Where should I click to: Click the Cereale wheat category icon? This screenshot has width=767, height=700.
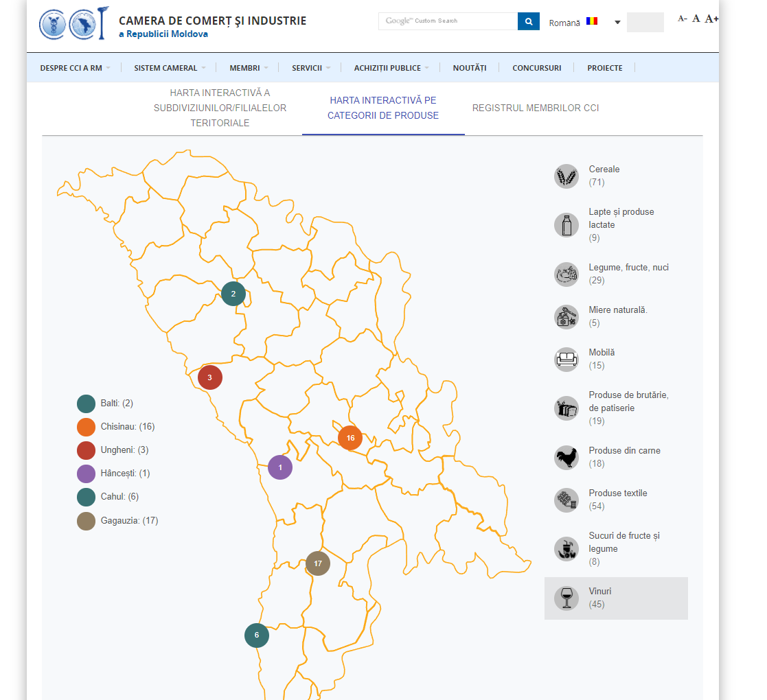566,176
